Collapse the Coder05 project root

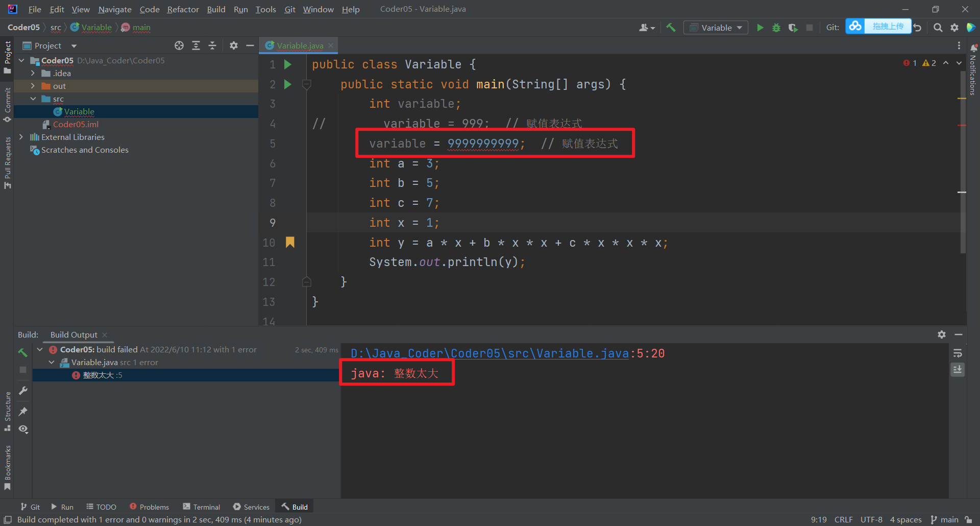(x=21, y=60)
